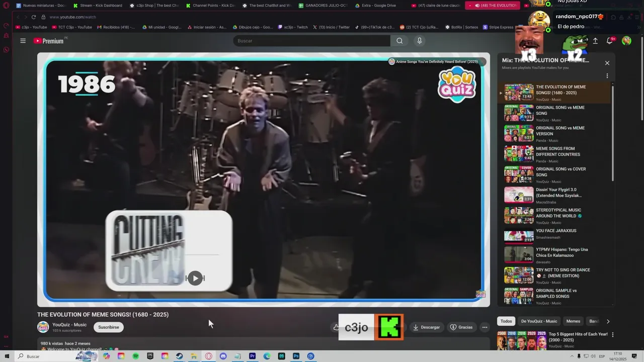Subscribe with the Suscribirse button
The image size is (644, 362).
click(109, 327)
